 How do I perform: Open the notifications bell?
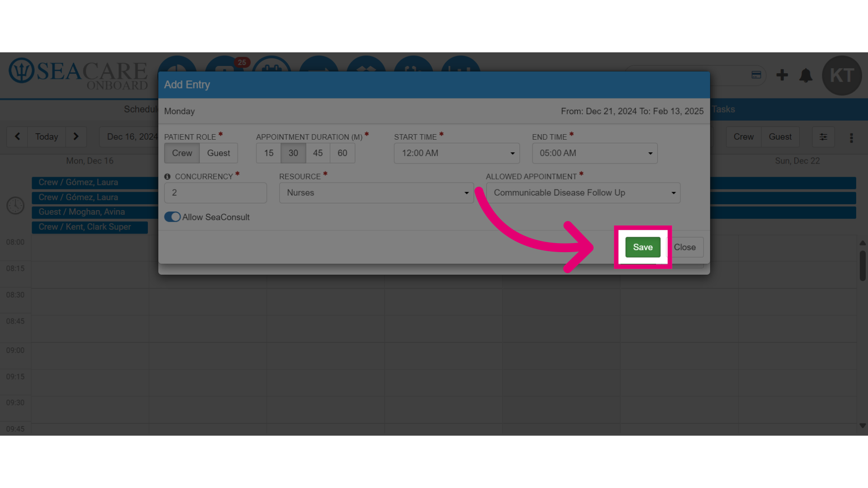(x=806, y=75)
